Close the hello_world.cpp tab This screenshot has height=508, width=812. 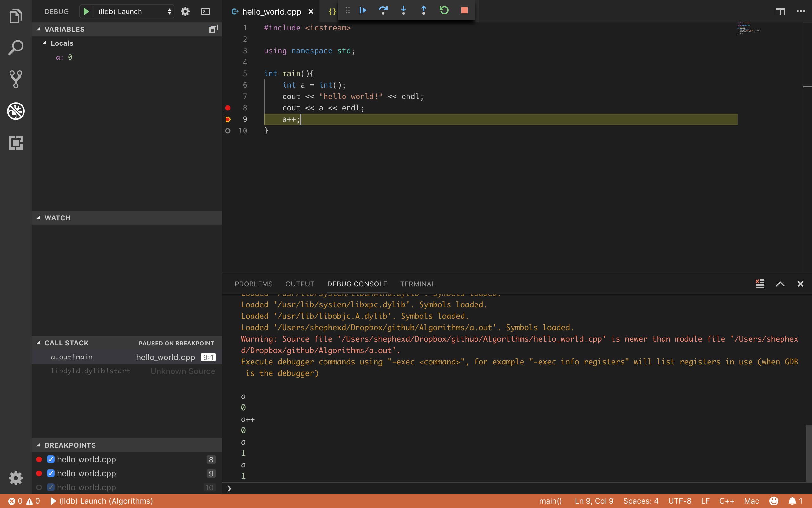(x=311, y=11)
